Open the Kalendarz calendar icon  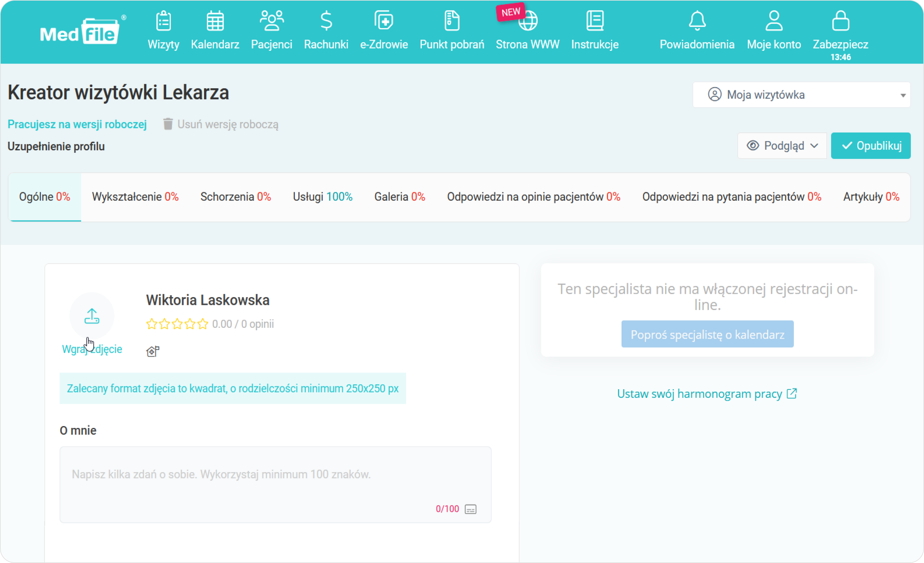(x=215, y=21)
